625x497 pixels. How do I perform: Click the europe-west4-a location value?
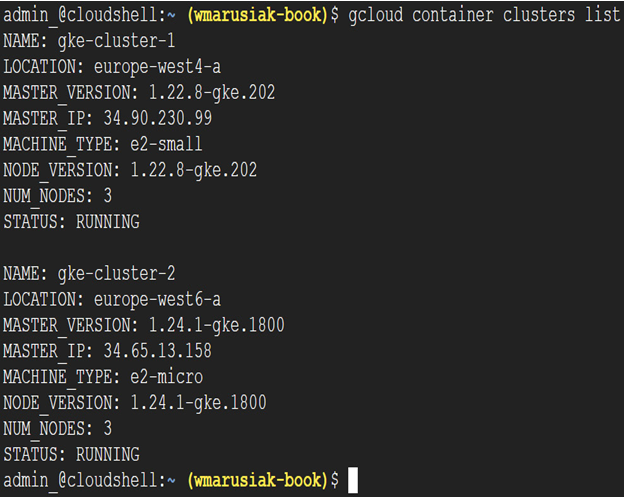point(157,67)
